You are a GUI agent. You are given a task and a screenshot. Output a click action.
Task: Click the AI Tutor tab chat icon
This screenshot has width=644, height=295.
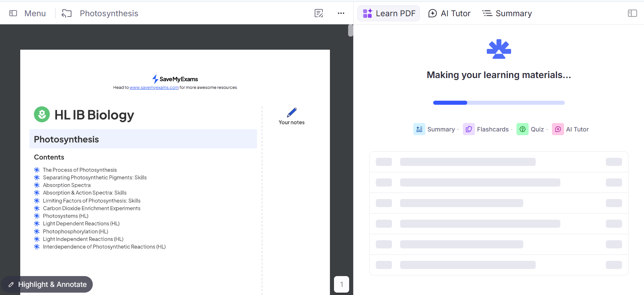point(432,13)
